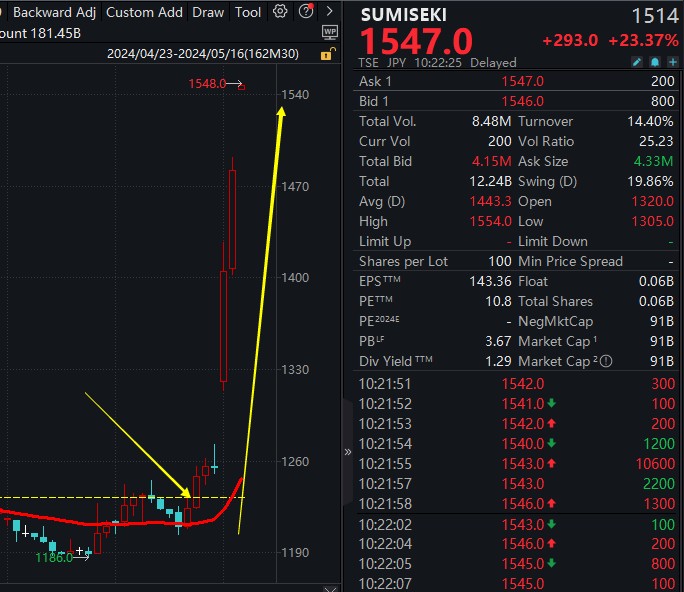Select the 10:21:58 trade price 1546.0

point(522,504)
